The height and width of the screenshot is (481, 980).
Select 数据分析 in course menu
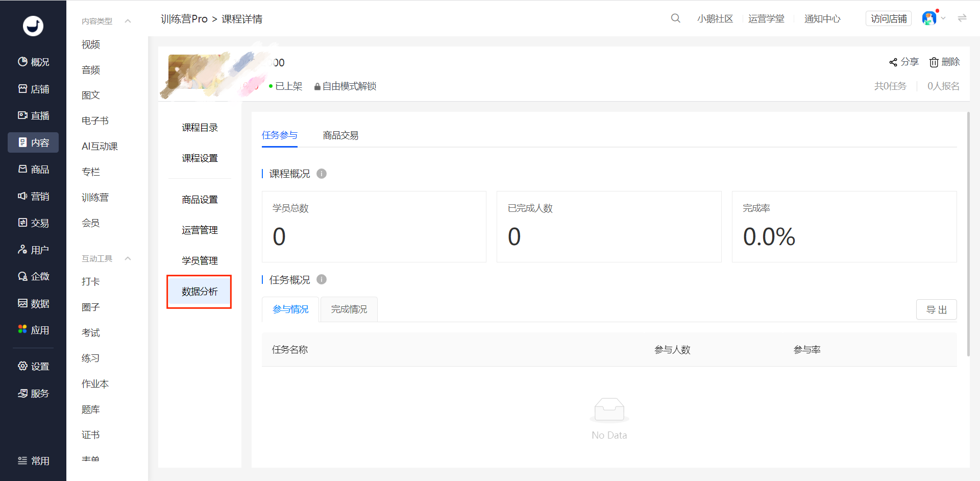[x=200, y=292]
